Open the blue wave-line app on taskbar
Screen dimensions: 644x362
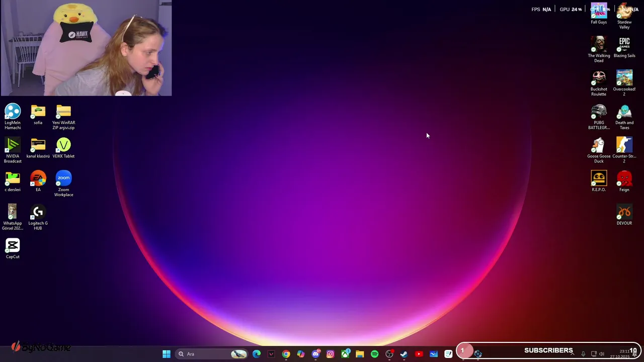point(434,354)
